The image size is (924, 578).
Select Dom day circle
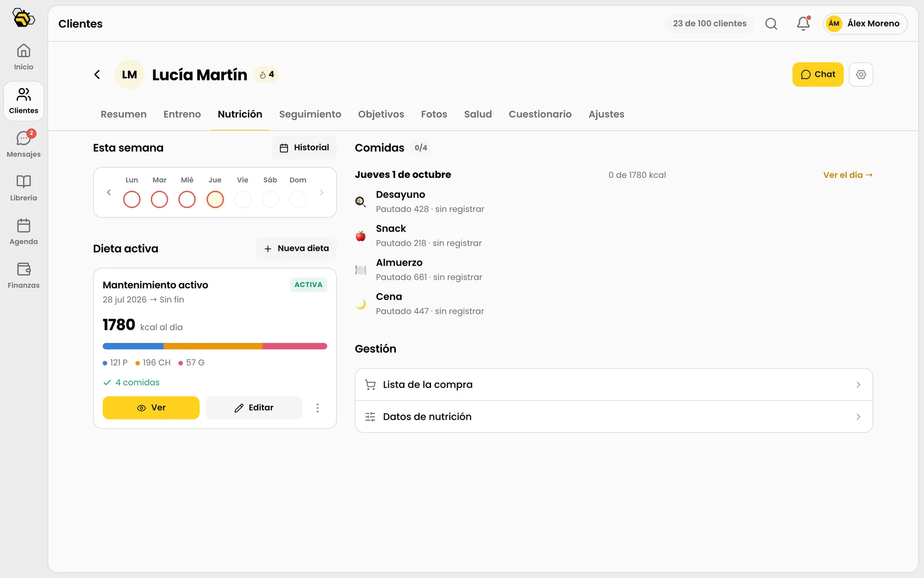298,199
